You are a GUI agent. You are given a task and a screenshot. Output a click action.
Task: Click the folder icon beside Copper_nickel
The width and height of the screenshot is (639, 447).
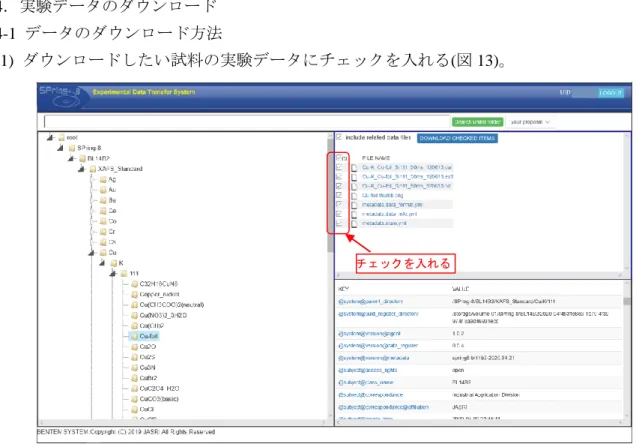pos(134,294)
